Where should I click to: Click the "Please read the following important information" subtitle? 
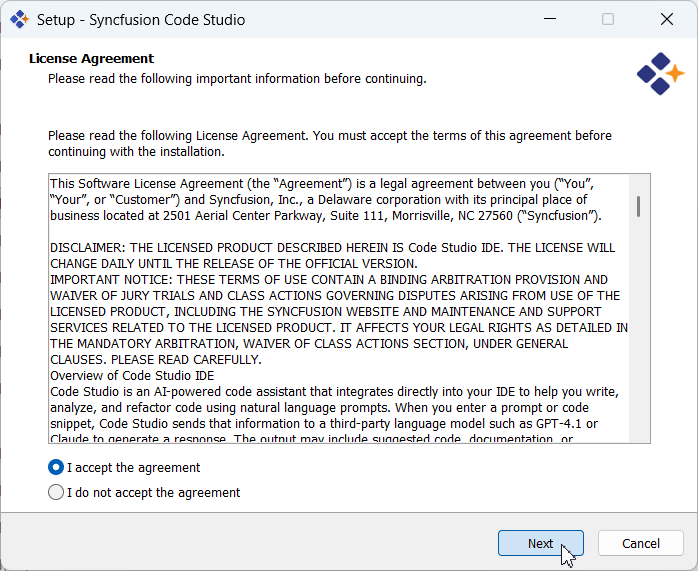pos(237,78)
